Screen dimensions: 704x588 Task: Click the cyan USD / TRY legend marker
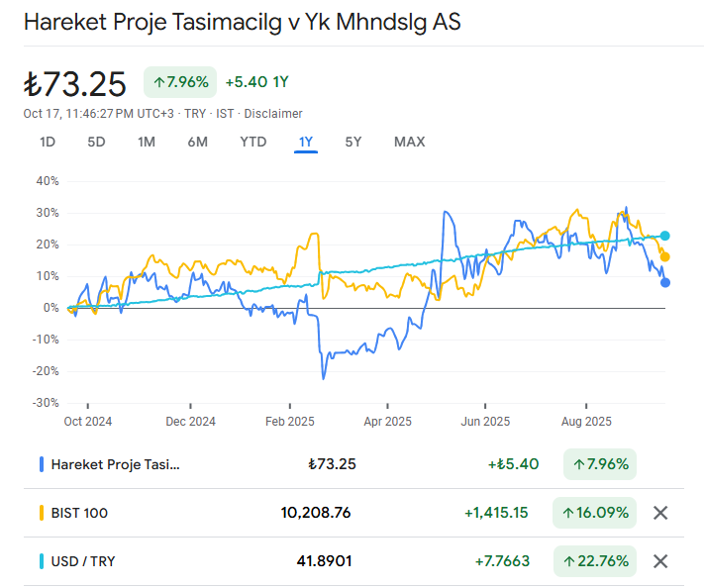tap(41, 561)
